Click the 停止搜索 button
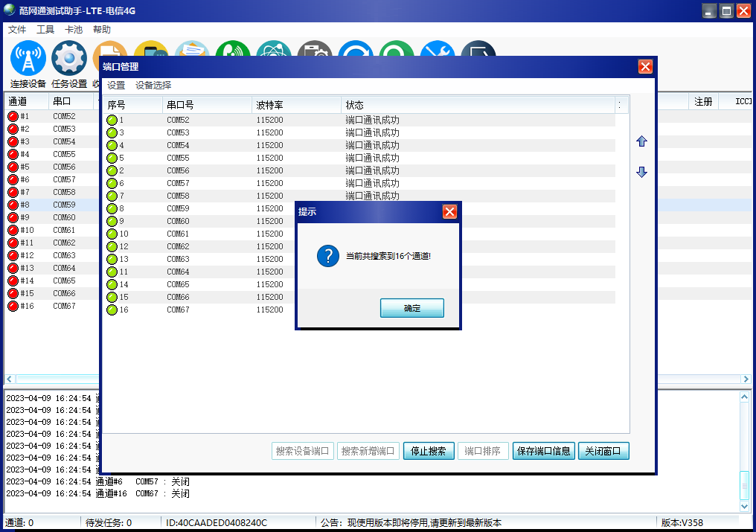Viewport: 756px width, 532px height. point(429,451)
